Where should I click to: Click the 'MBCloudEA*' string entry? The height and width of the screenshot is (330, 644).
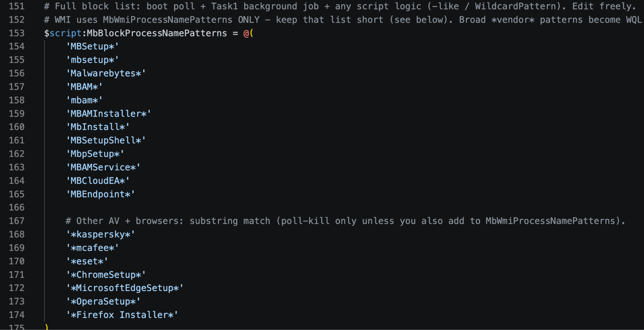tap(98, 181)
